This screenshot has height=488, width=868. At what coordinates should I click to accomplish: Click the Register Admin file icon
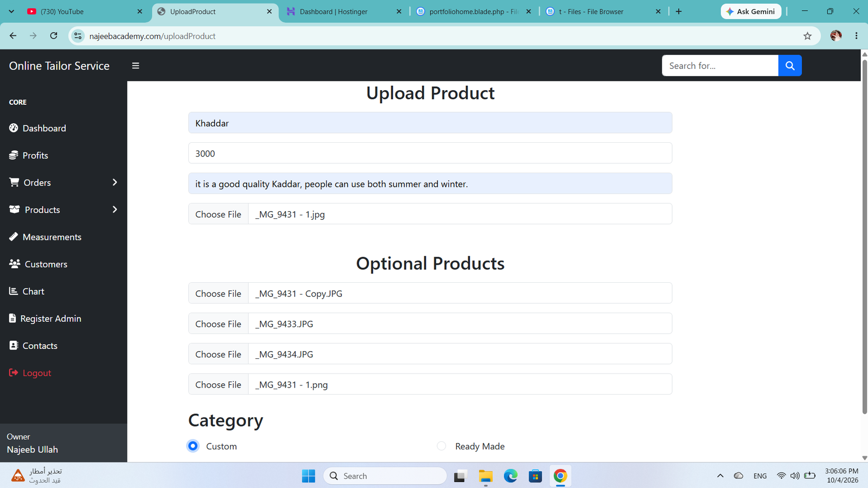[12, 318]
